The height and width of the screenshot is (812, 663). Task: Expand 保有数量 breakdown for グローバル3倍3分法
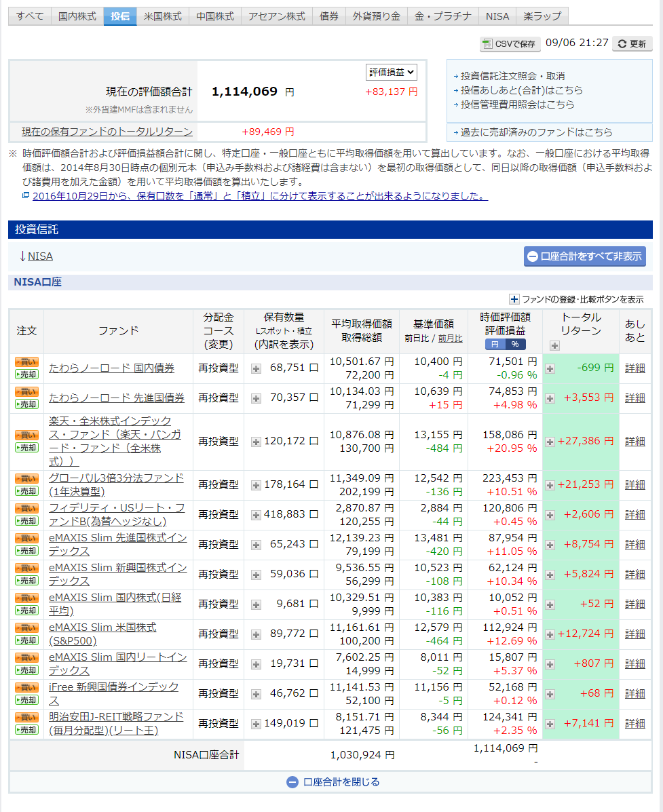pos(256,485)
